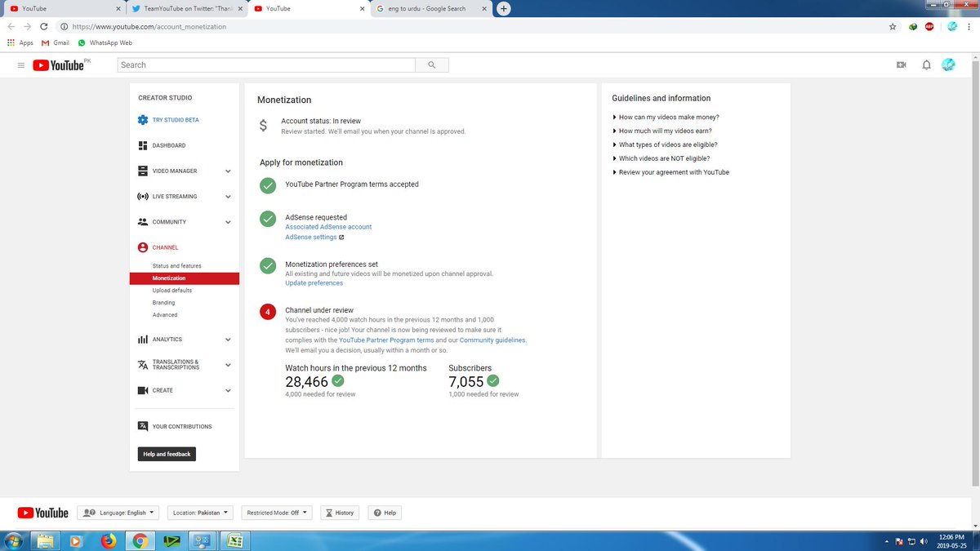Open the account avatar menu
The image size is (980, 551).
pos(949,65)
